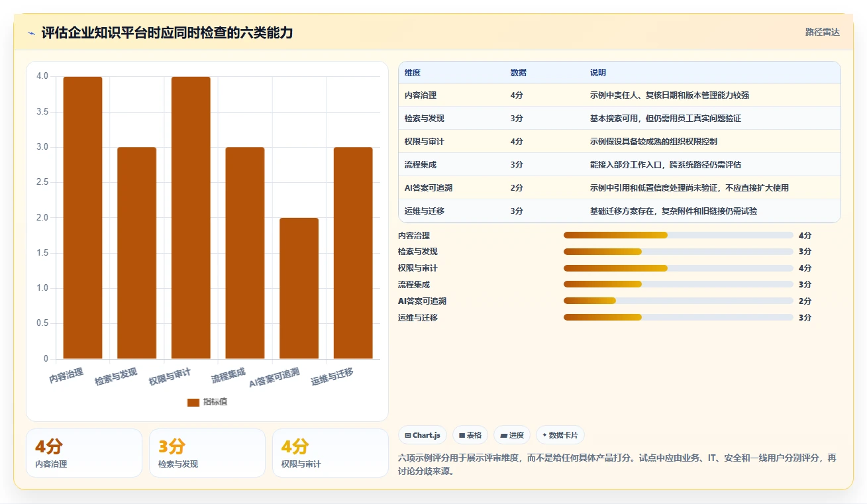Click the 数据 column header
This screenshot has height=504, width=867.
[x=519, y=73]
